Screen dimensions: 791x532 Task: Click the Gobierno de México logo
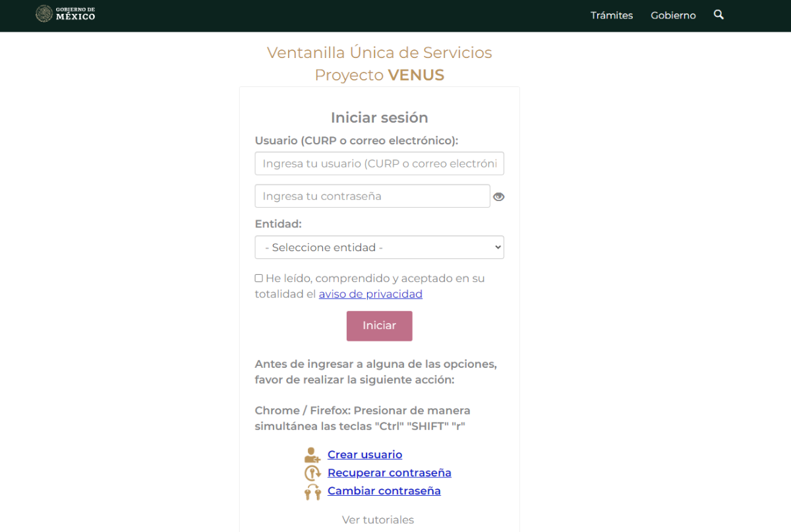65,14
